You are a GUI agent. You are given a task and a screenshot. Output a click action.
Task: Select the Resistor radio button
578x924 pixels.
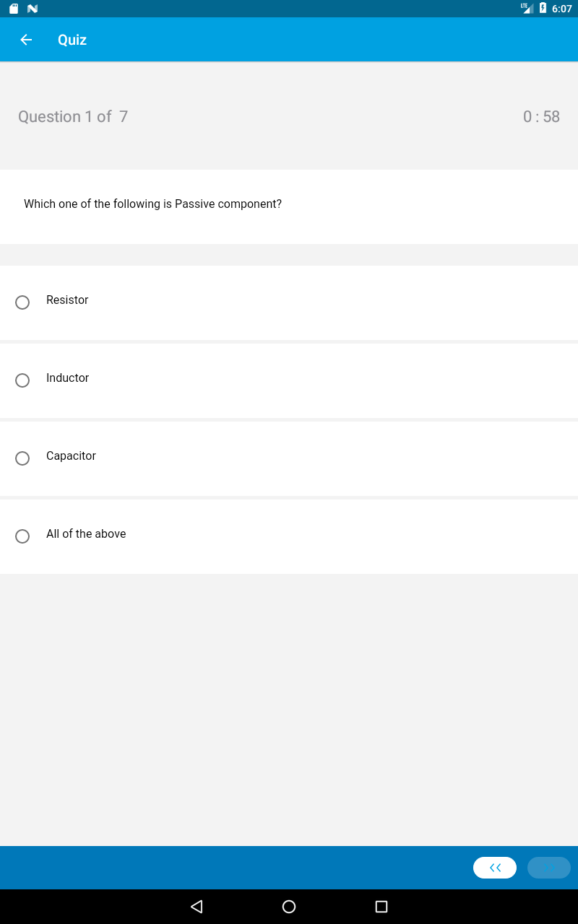coord(22,302)
